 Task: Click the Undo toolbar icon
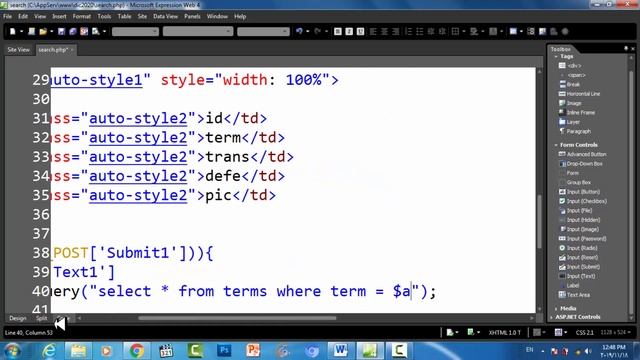click(299, 31)
